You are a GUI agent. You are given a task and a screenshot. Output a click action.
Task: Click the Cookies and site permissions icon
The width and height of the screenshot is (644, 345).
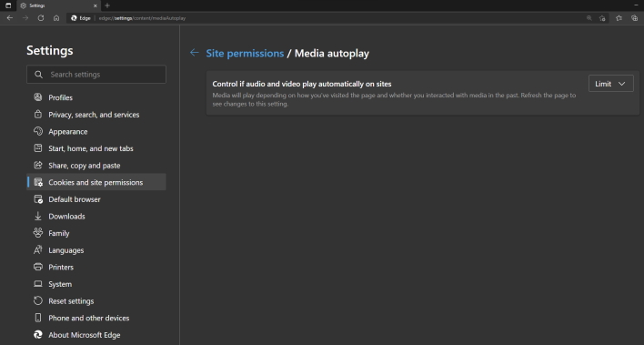(x=38, y=182)
